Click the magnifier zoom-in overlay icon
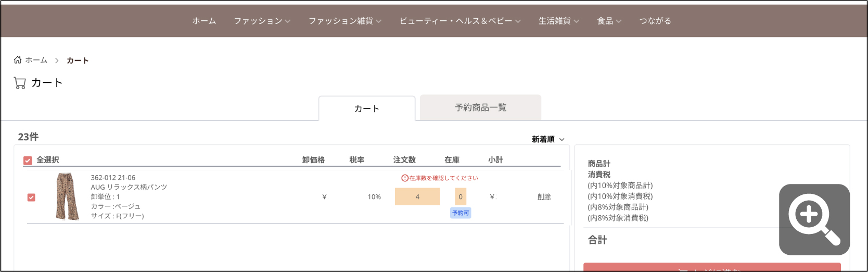 click(814, 219)
